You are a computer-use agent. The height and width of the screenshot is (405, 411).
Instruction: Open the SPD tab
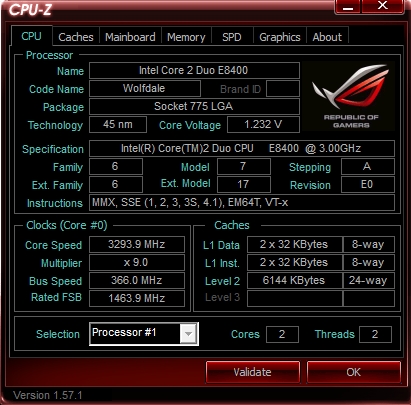coord(232,37)
